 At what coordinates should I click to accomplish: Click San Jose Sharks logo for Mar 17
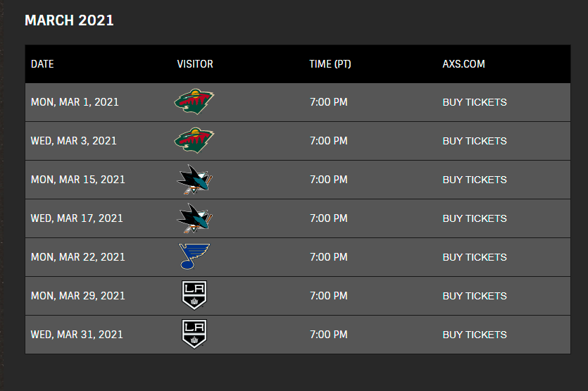click(194, 219)
